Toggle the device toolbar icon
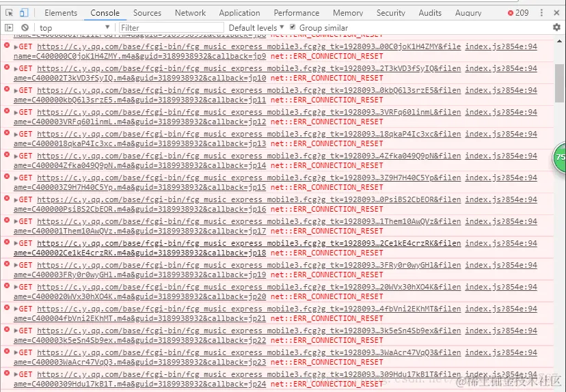 pos(24,13)
